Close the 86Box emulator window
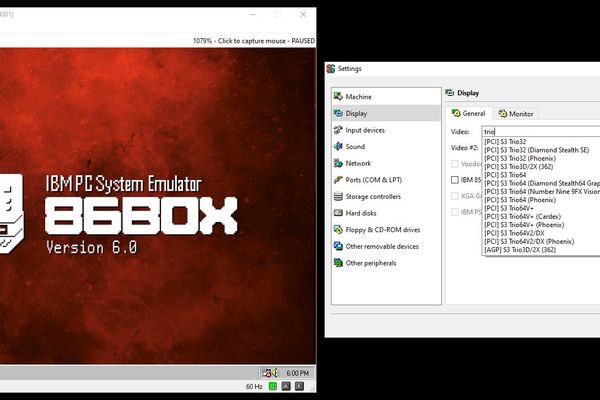 coord(303,15)
